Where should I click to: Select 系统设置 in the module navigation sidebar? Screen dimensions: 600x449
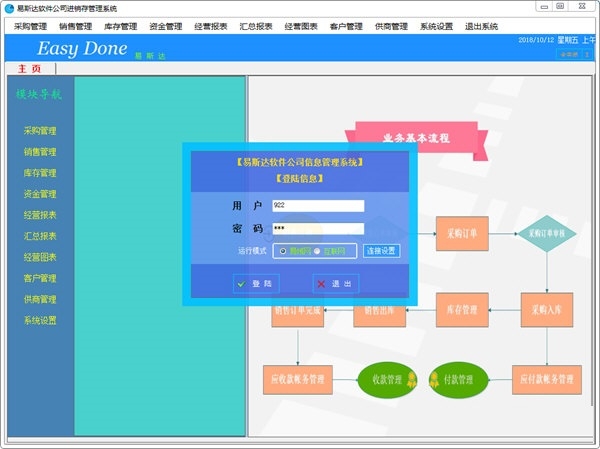pyautogui.click(x=40, y=320)
